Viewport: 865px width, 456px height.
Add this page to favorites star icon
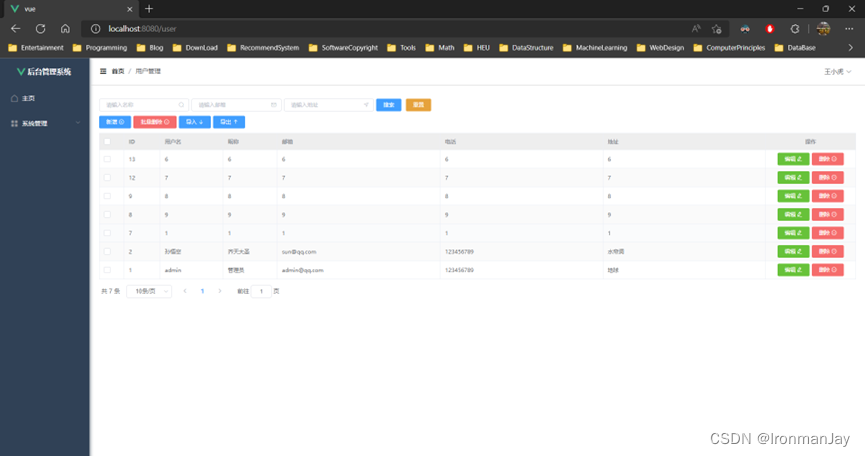click(717, 29)
